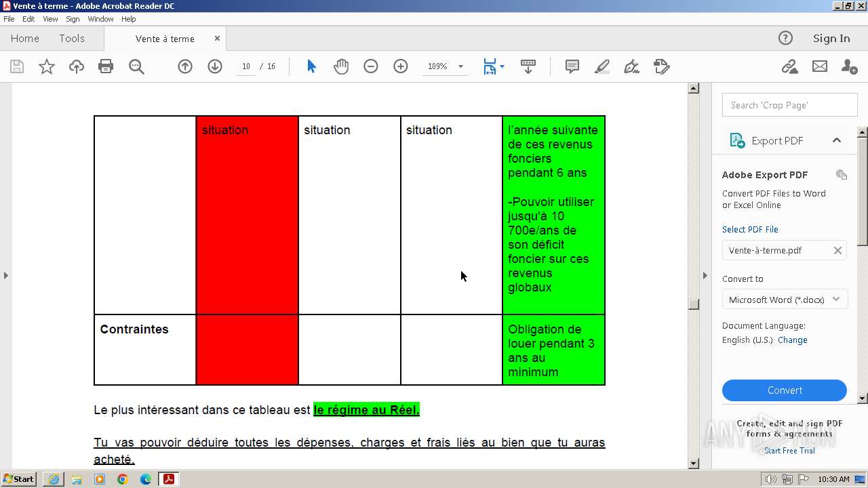This screenshot has height=488, width=868.
Task: Zoom in with the plus icon
Action: pos(401,66)
